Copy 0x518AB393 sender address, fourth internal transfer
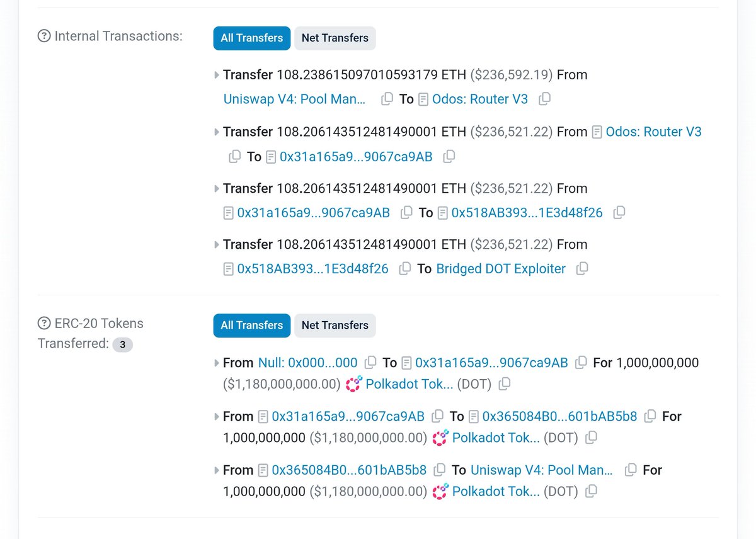Screen dimensions: 756x539 [x=405, y=269]
